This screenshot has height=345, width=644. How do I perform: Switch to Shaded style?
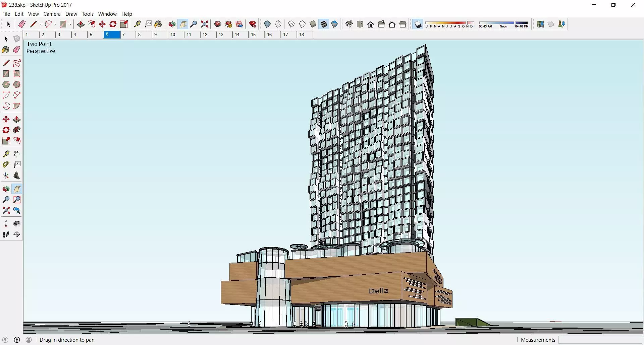pos(313,24)
